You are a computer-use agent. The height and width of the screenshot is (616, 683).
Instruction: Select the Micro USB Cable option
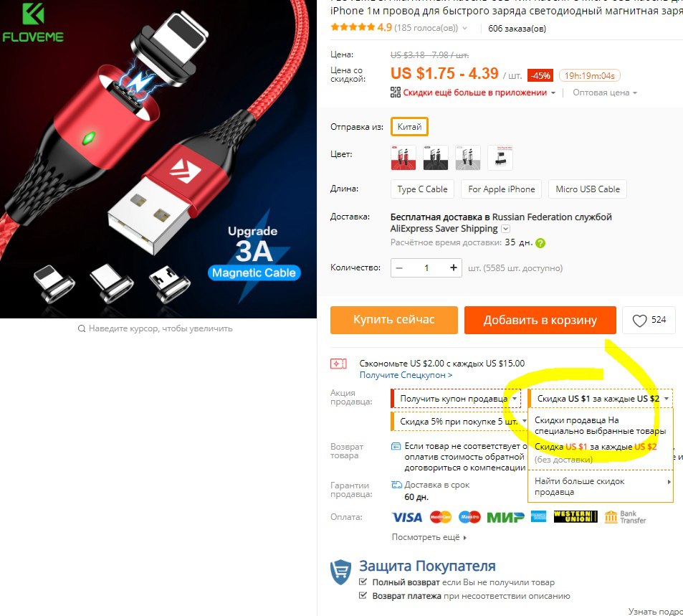[x=588, y=189]
